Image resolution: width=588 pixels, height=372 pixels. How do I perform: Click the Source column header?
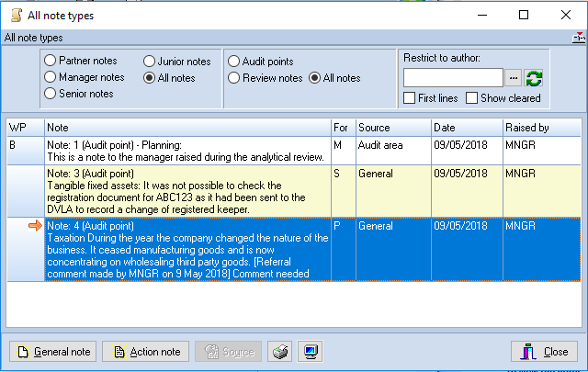tap(393, 128)
